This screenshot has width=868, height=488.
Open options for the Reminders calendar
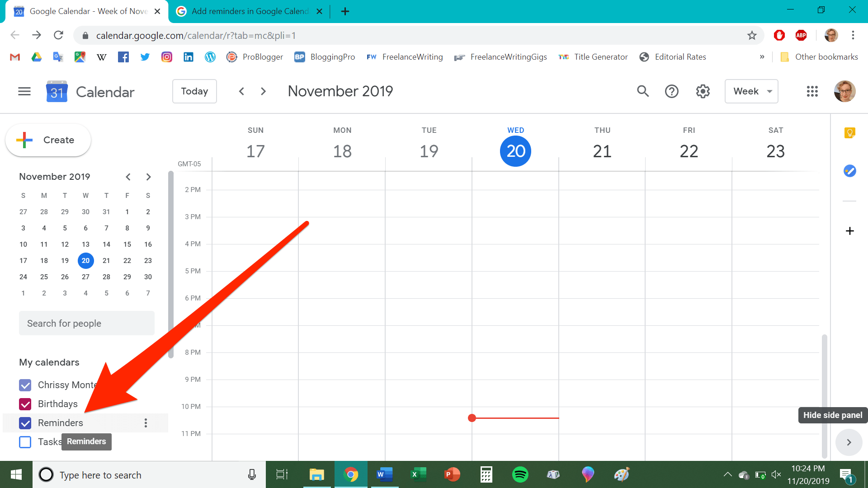click(x=146, y=423)
